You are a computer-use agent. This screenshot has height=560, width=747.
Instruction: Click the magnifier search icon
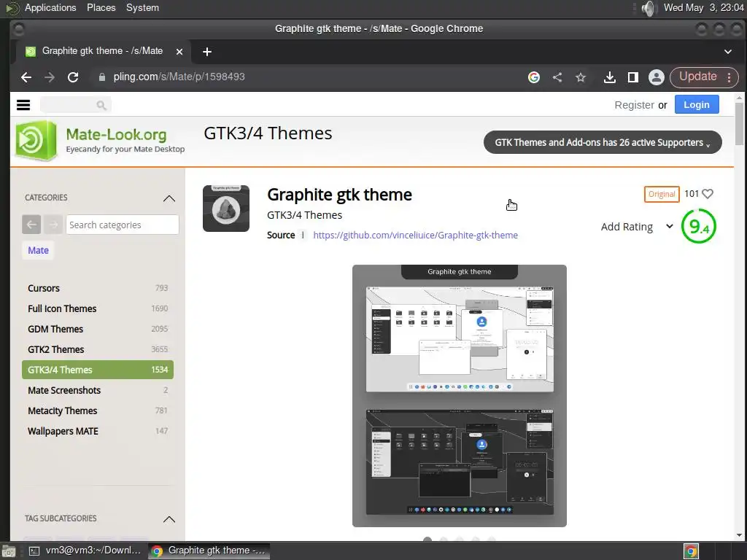(101, 105)
